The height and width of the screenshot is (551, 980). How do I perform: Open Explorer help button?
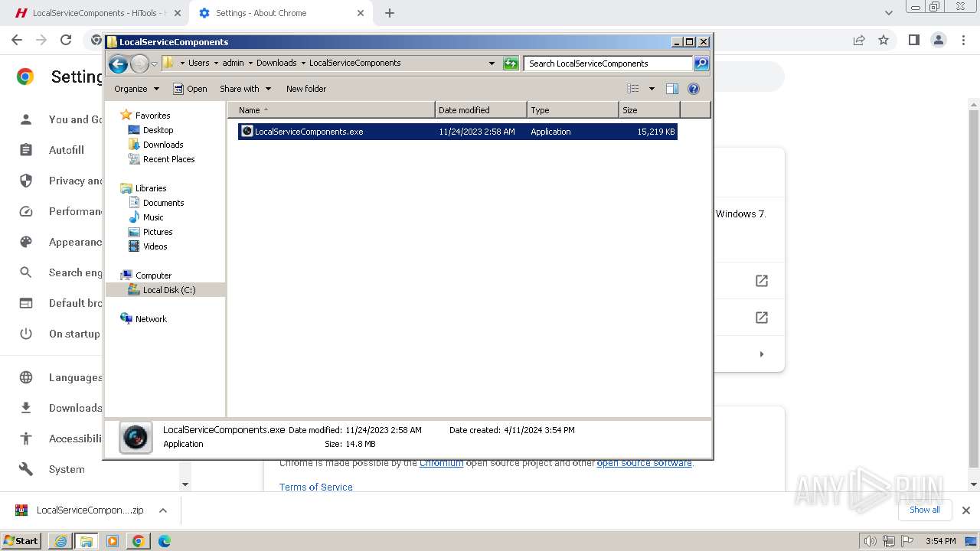tap(694, 89)
